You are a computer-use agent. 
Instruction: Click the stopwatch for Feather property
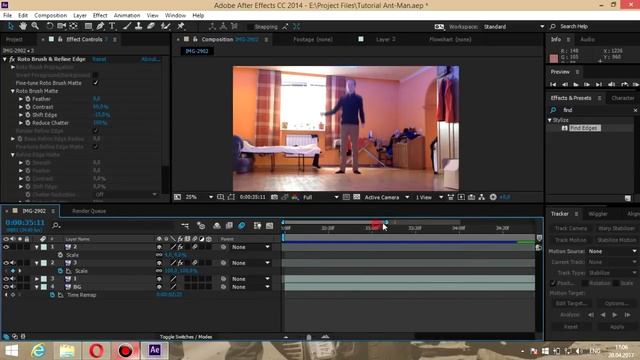pyautogui.click(x=28, y=99)
